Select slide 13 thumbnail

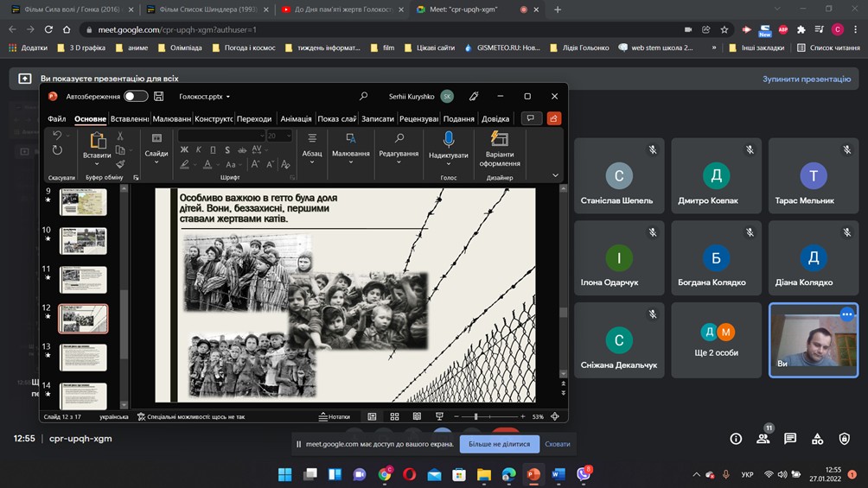(83, 358)
